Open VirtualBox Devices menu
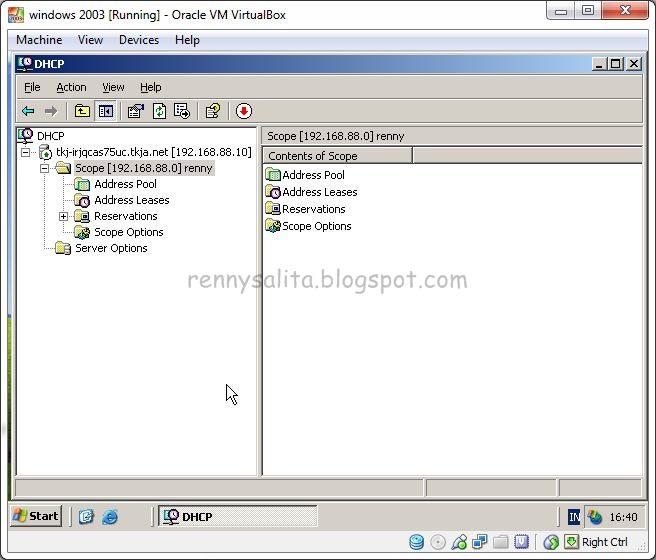 point(139,40)
